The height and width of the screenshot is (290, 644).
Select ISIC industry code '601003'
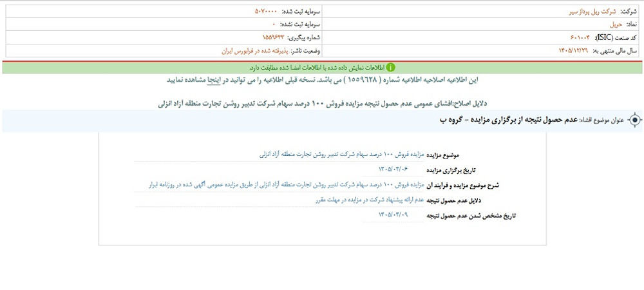point(580,37)
